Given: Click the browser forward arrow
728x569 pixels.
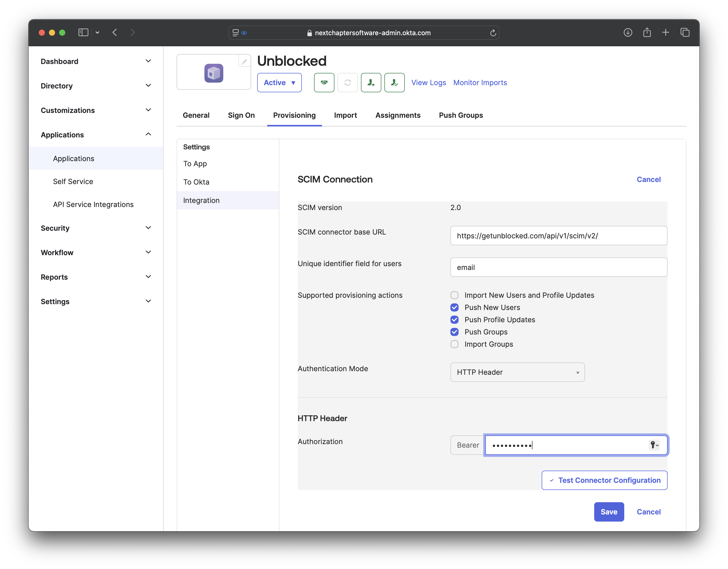Looking at the screenshot, I should [133, 32].
